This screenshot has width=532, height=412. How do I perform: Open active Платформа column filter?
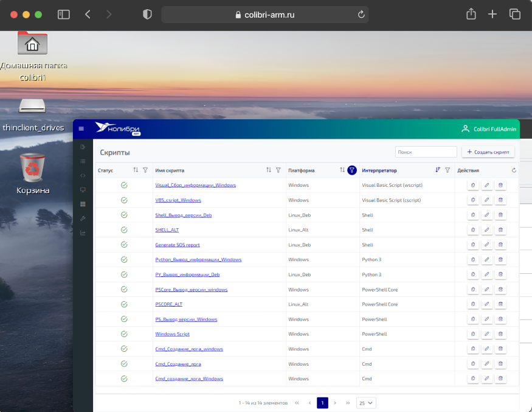[x=352, y=170]
